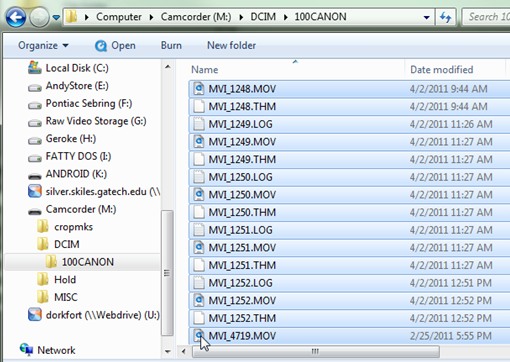Click file list horizontal scroll left arrow

click(x=184, y=351)
